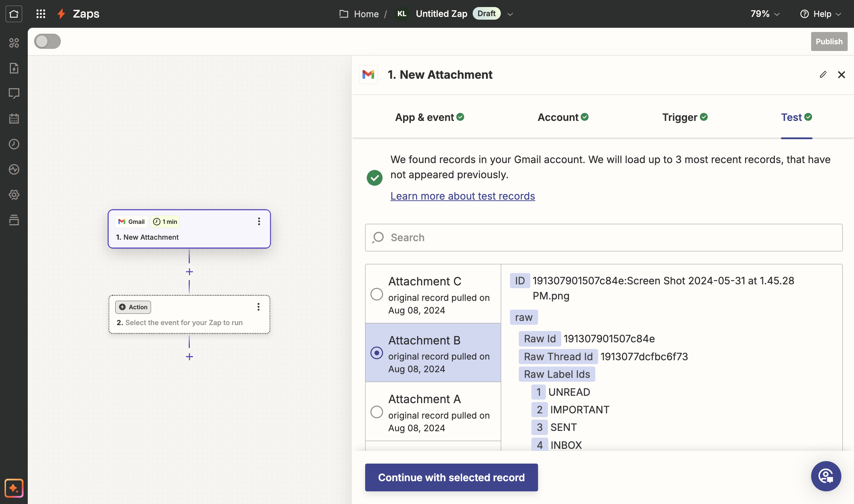Open the home icon in the top-left corner

click(14, 14)
